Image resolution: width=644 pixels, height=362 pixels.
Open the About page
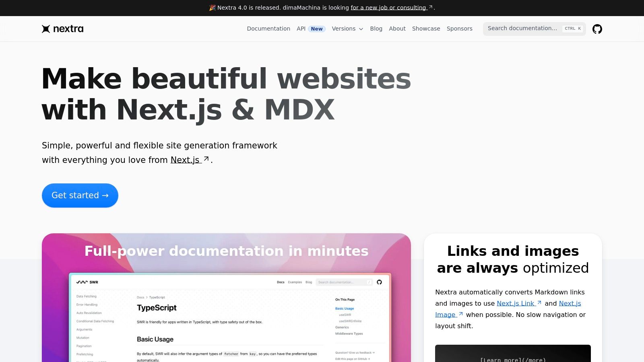[397, 29]
